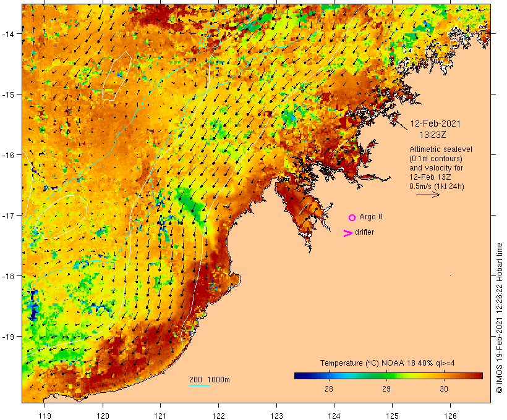507x420 pixels.
Task: Click the 28 value on the temperature scale
Action: (329, 388)
